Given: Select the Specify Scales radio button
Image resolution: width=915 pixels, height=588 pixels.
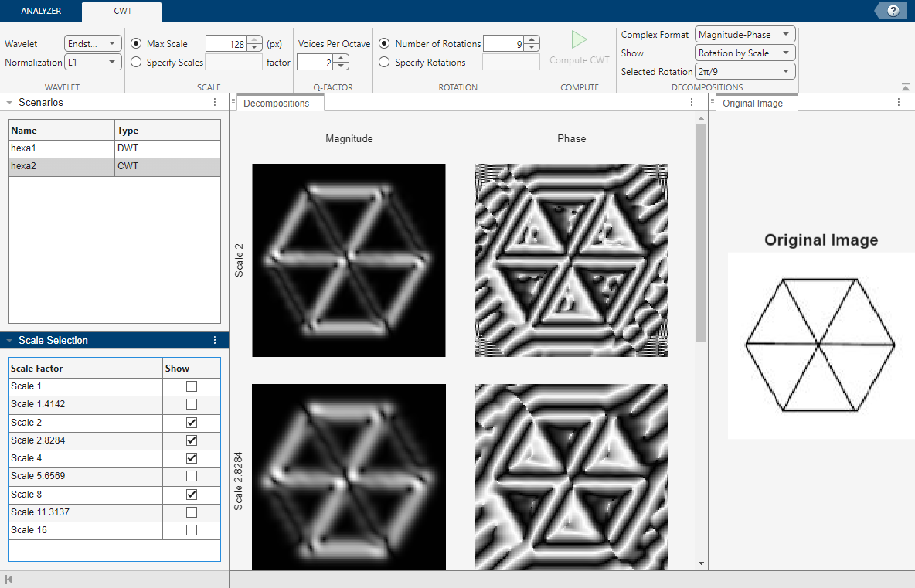Looking at the screenshot, I should [x=136, y=62].
